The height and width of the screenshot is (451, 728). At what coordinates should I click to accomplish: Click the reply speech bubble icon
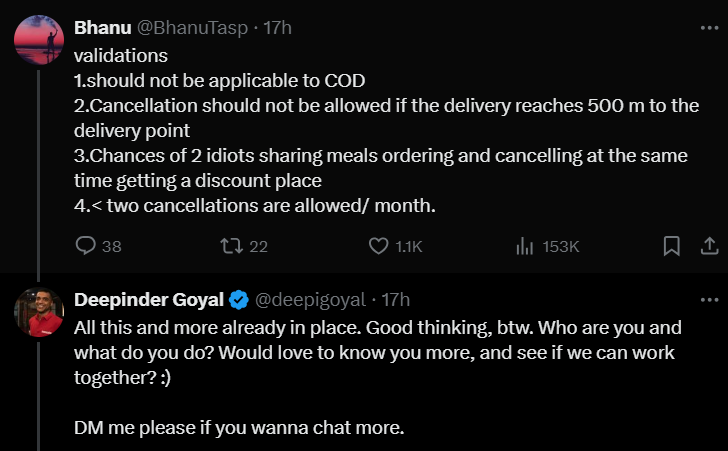tap(86, 246)
